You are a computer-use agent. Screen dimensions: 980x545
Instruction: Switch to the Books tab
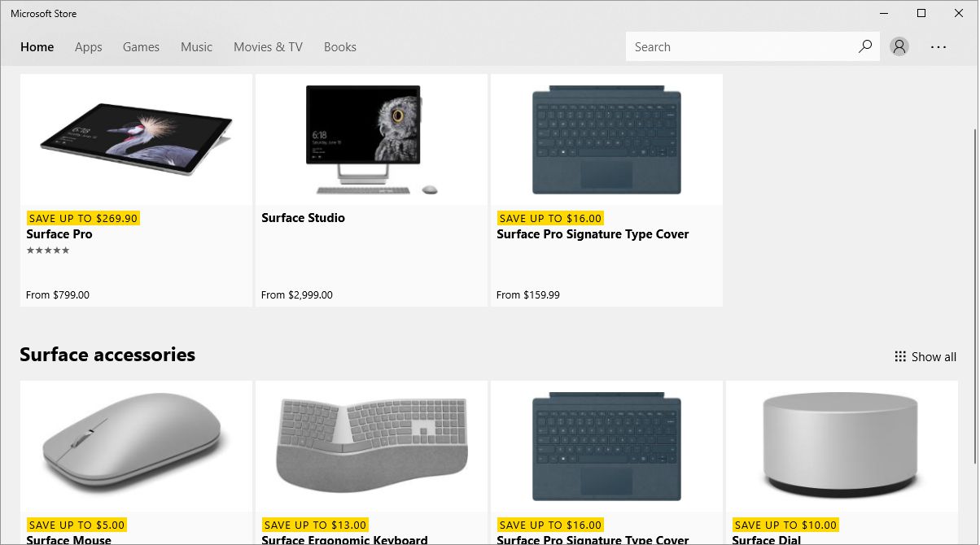coord(340,47)
